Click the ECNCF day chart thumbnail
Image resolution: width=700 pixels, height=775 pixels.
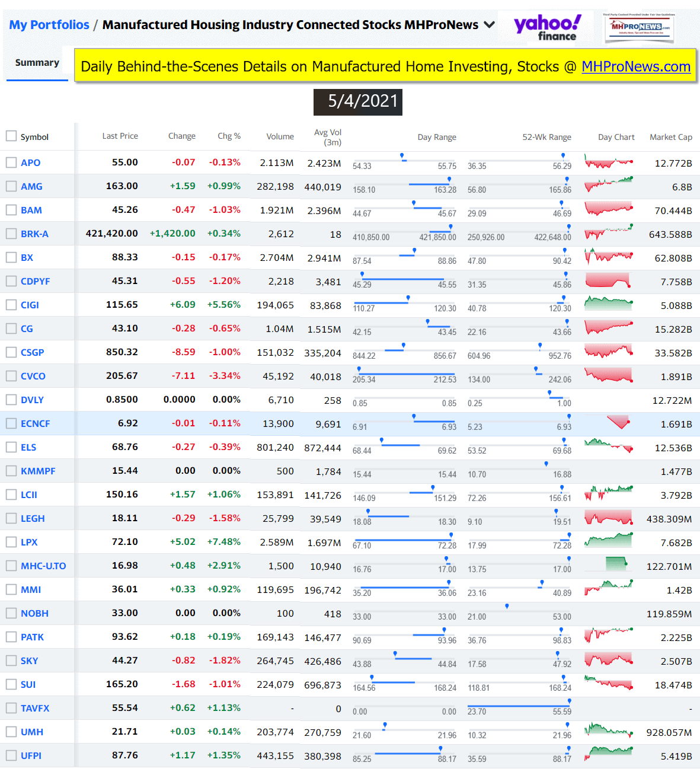[x=618, y=422]
